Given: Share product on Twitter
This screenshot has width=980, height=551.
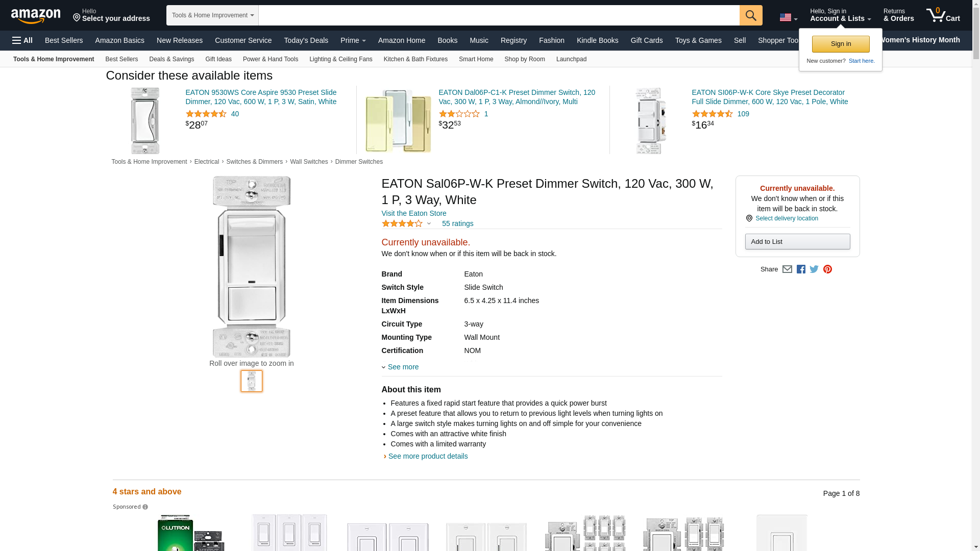Looking at the screenshot, I should tap(814, 269).
